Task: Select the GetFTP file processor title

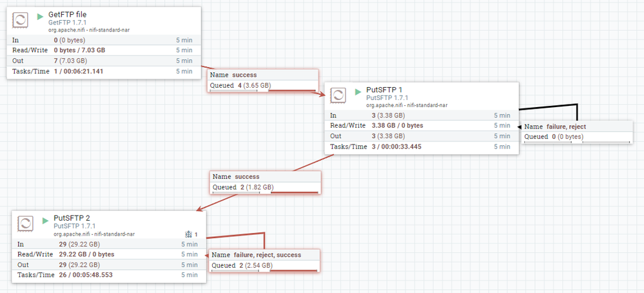Action: coord(67,15)
